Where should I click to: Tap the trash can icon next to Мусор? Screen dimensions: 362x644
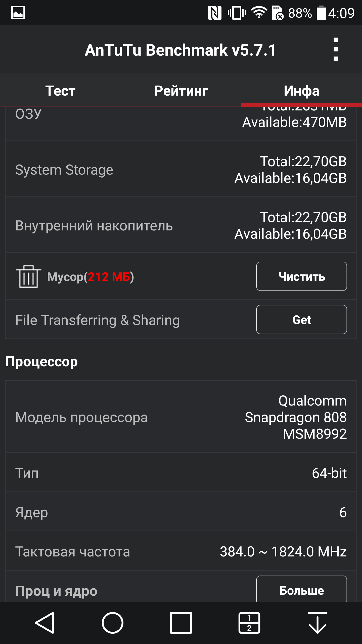pyautogui.click(x=28, y=276)
